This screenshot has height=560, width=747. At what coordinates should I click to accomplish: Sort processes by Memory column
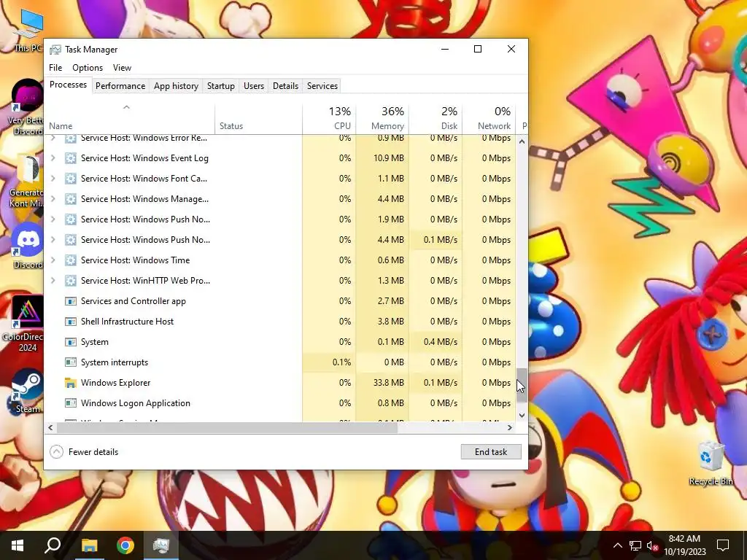click(x=382, y=118)
